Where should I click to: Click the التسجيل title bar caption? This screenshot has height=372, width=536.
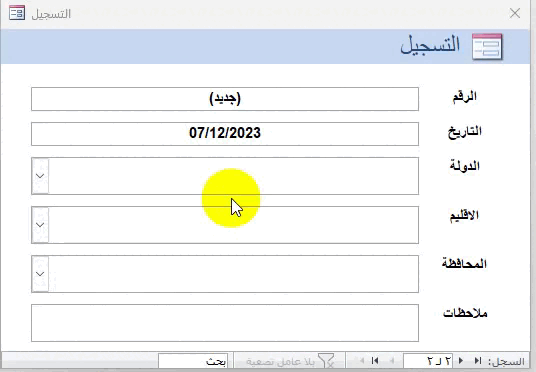pos(51,14)
